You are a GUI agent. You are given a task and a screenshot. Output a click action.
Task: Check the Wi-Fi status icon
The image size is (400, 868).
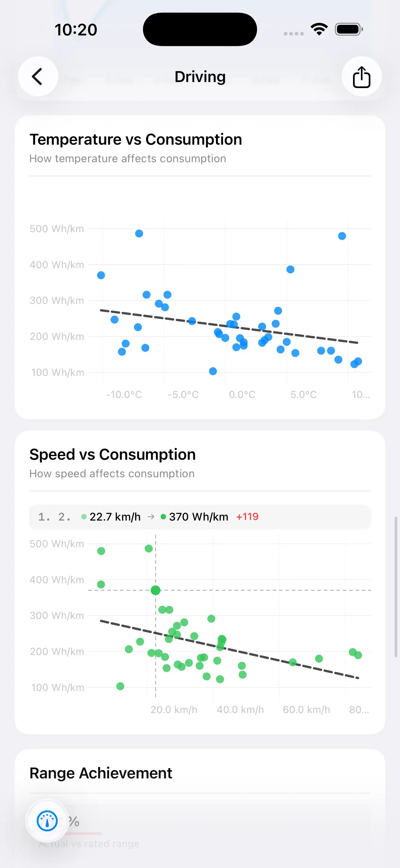(x=319, y=29)
